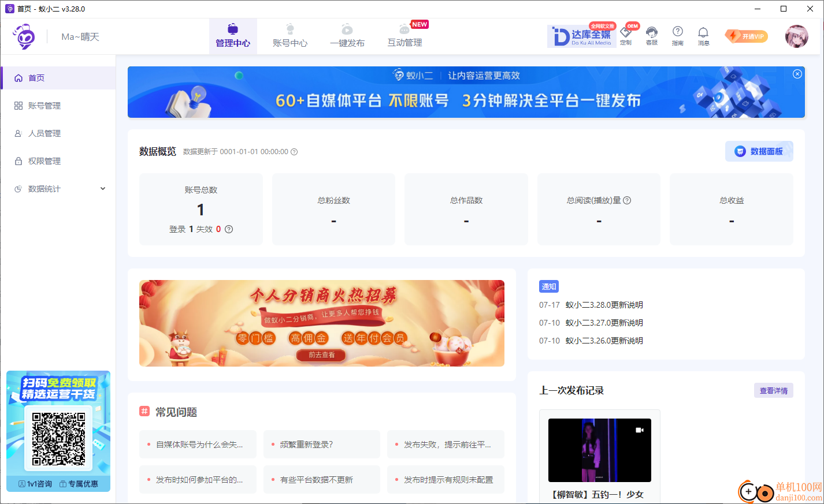824x504 pixels.
Task: Open the 指南 guide icon
Action: pos(678,36)
